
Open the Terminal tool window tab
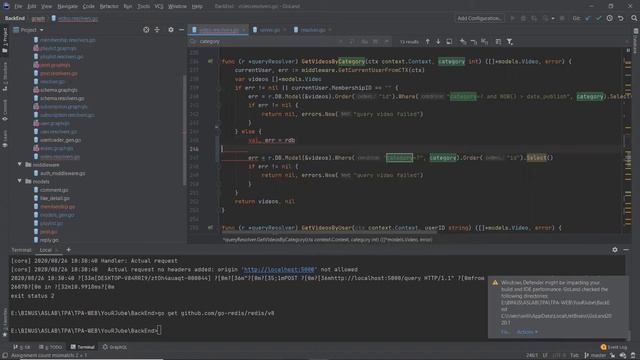82,347
